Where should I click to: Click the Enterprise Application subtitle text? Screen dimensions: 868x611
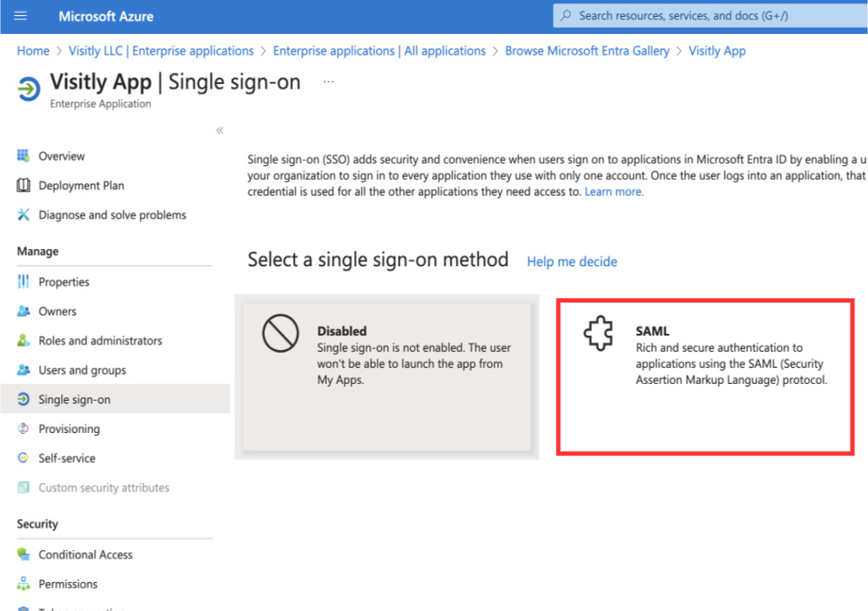pyautogui.click(x=100, y=103)
